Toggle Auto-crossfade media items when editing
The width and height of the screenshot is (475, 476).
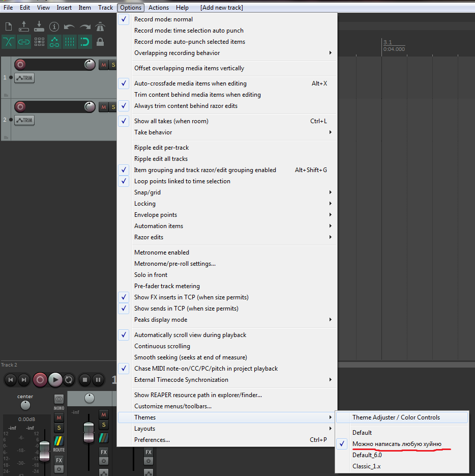(227, 83)
